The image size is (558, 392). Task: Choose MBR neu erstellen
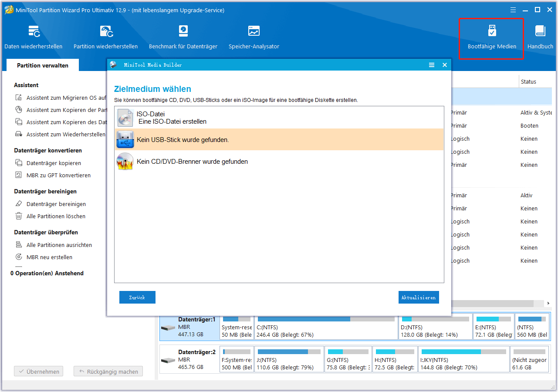44,257
